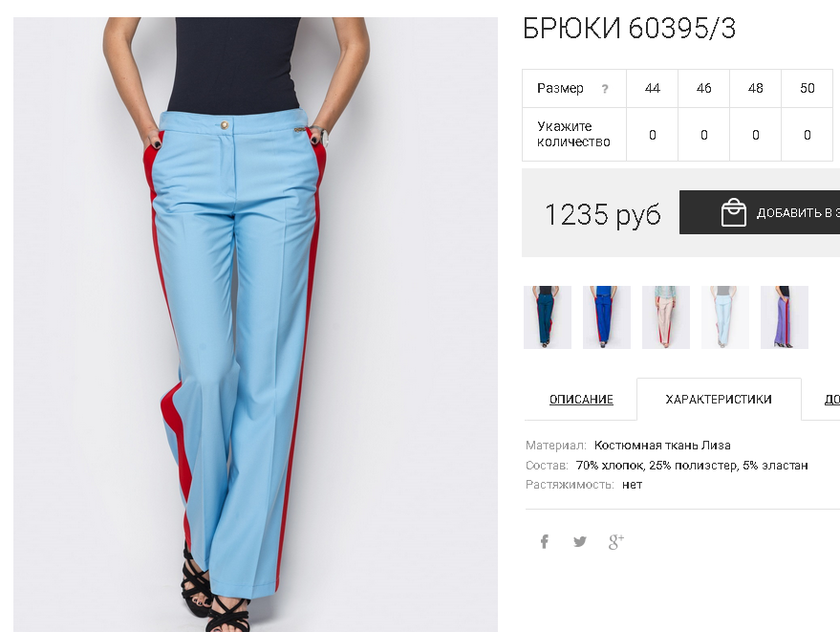Click the size help question mark icon

click(x=605, y=89)
